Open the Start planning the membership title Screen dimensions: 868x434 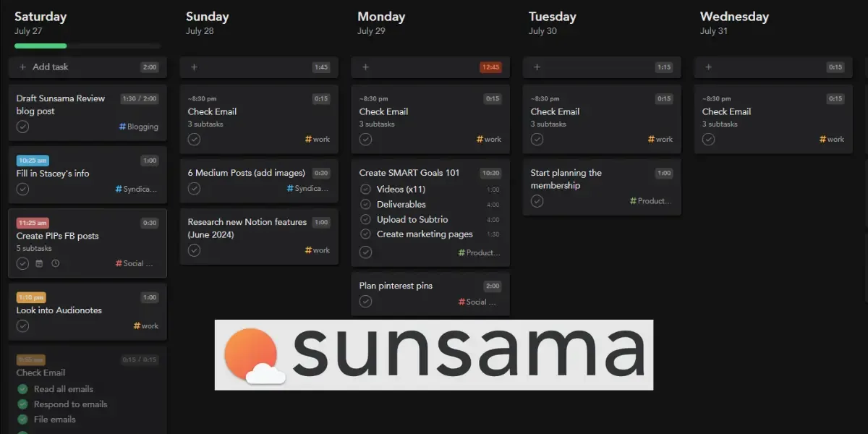566,179
